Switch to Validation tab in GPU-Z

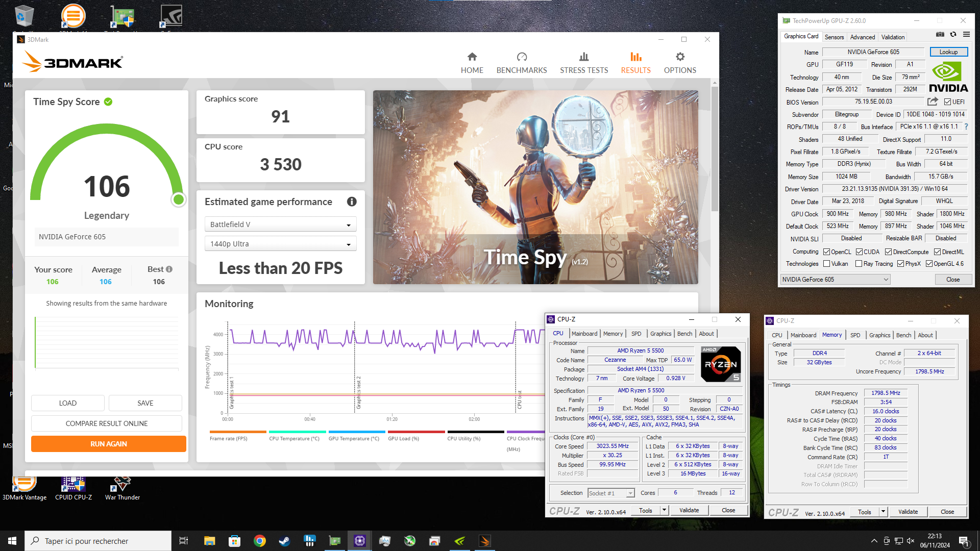(893, 37)
